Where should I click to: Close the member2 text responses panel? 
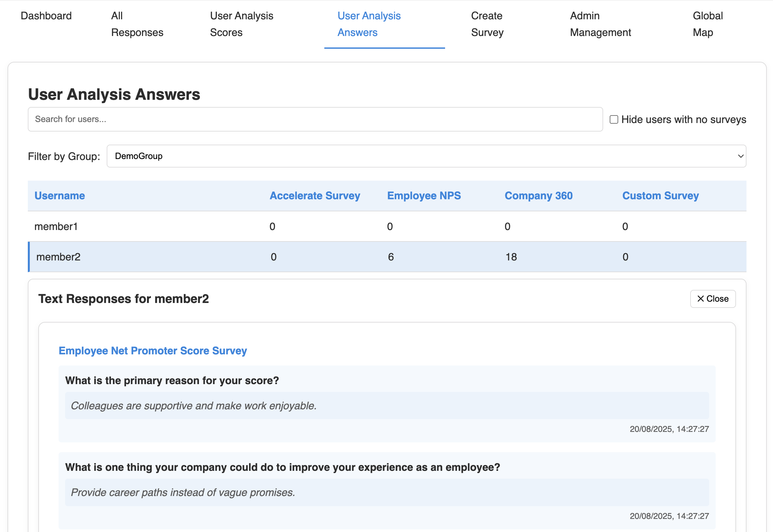click(x=712, y=299)
